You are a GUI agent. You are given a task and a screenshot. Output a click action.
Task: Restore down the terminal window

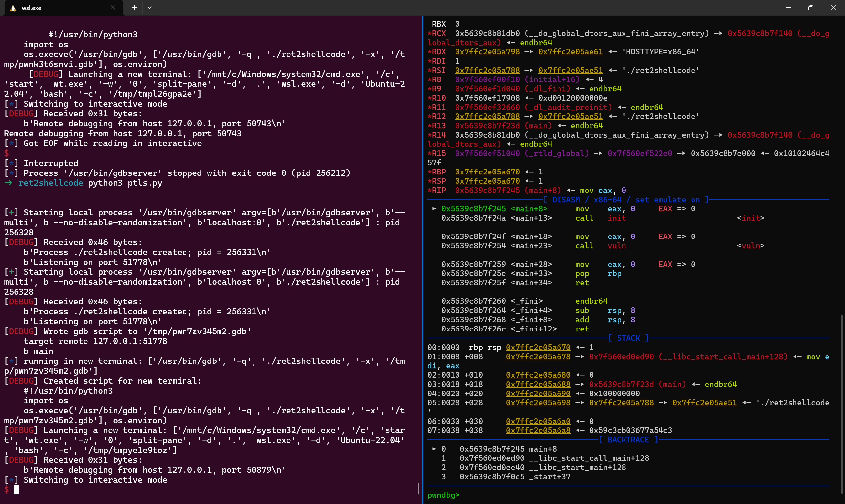click(x=810, y=8)
